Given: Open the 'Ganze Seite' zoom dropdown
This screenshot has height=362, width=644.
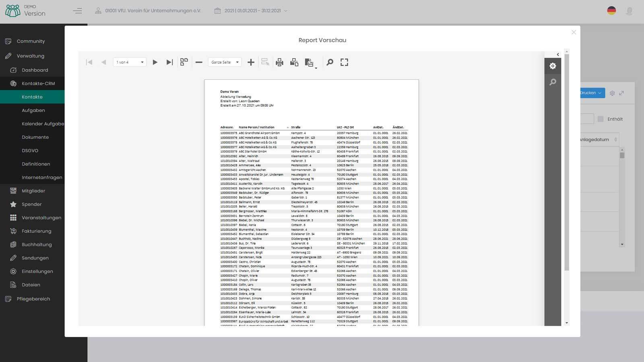Looking at the screenshot, I should point(225,62).
